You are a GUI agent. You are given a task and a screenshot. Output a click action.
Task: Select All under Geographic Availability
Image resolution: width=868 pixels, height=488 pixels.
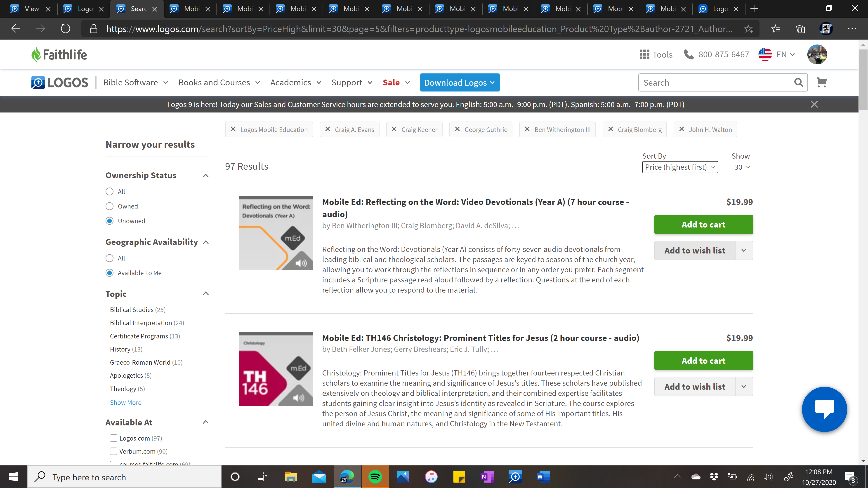coord(109,258)
